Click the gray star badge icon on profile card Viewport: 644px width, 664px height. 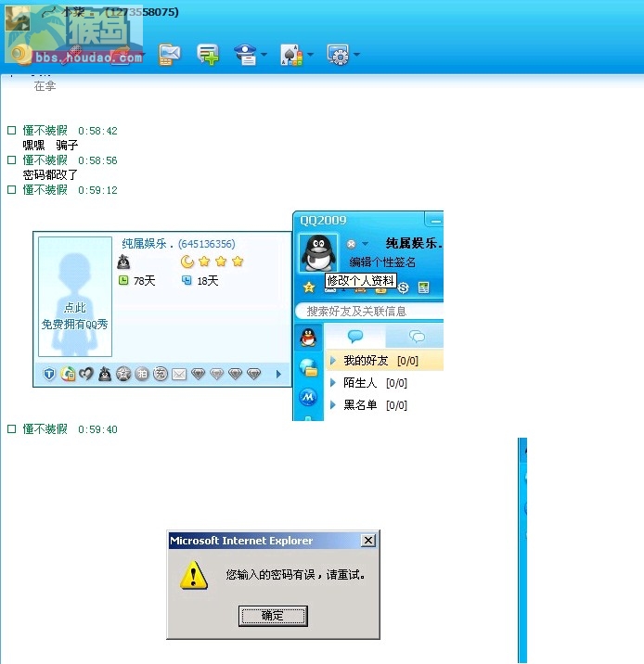click(123, 374)
